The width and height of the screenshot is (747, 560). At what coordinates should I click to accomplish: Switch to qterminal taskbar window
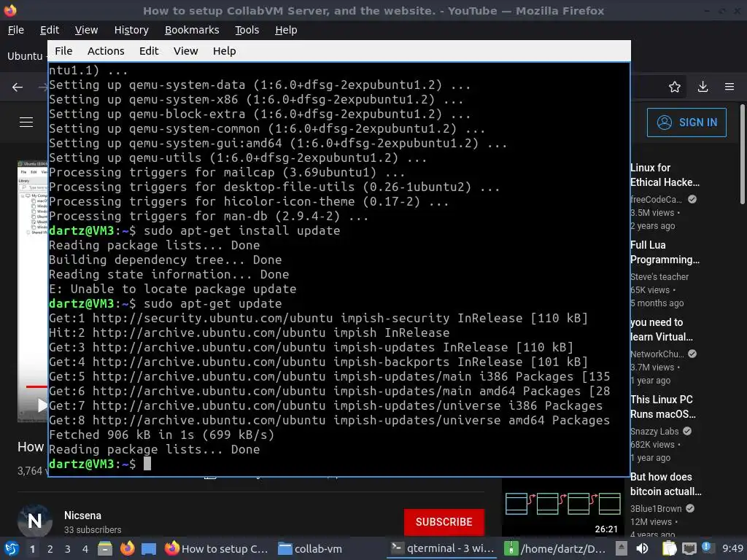click(442, 549)
